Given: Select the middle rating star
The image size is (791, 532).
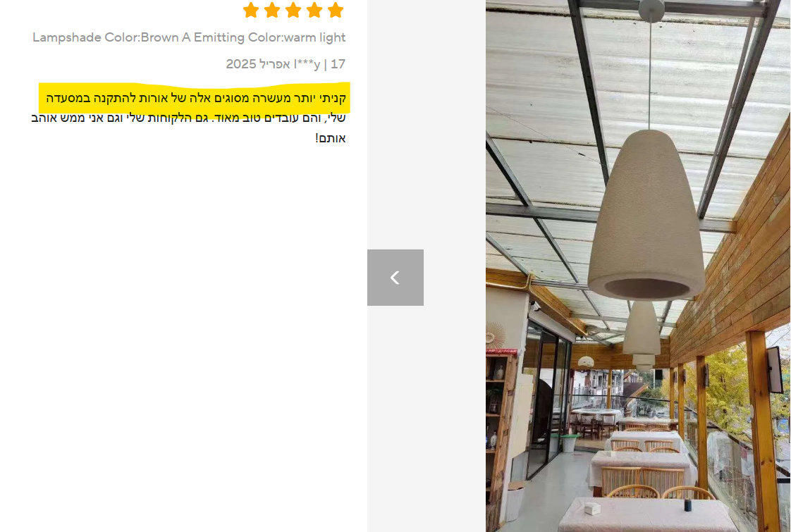Looking at the screenshot, I should [293, 10].
